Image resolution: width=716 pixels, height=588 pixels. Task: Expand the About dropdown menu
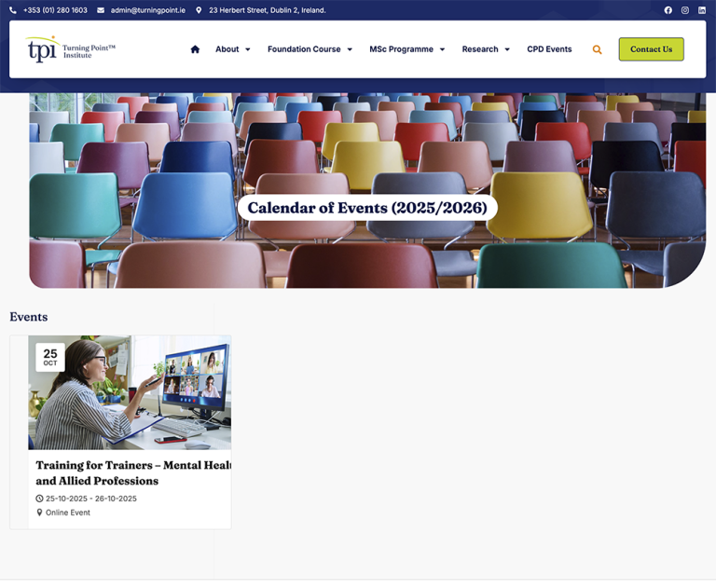(x=233, y=49)
